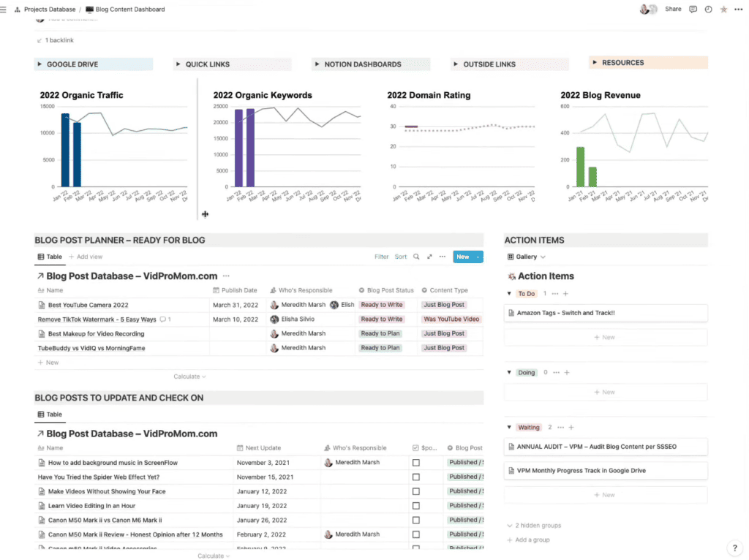Screen dimensions: 749x560
Task: Click the backlink arrow icon
Action: [39, 41]
